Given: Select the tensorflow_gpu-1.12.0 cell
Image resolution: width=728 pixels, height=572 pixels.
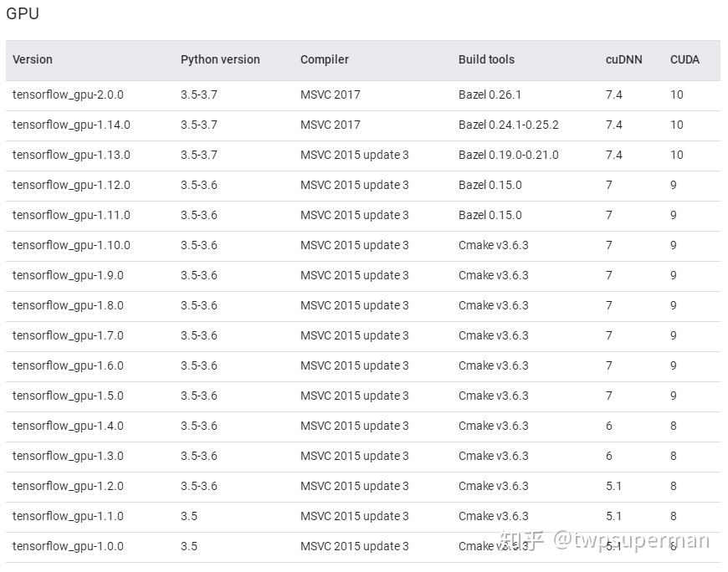Looking at the screenshot, I should (71, 186).
